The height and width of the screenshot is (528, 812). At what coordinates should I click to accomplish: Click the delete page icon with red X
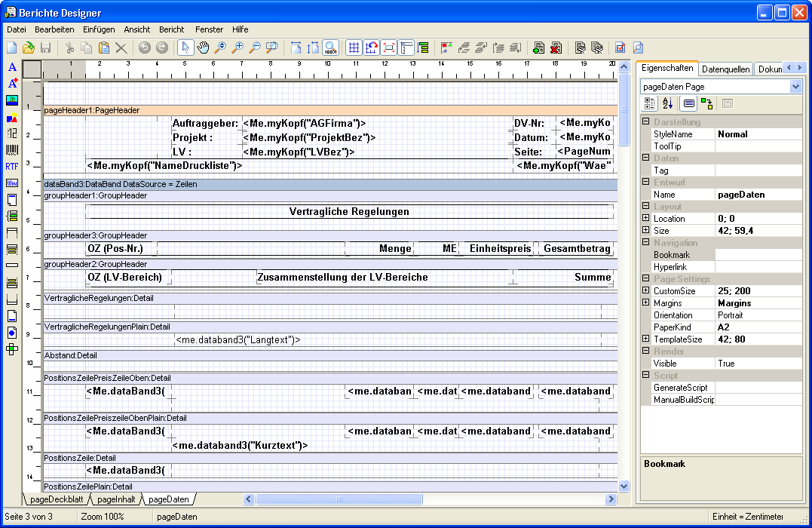556,48
